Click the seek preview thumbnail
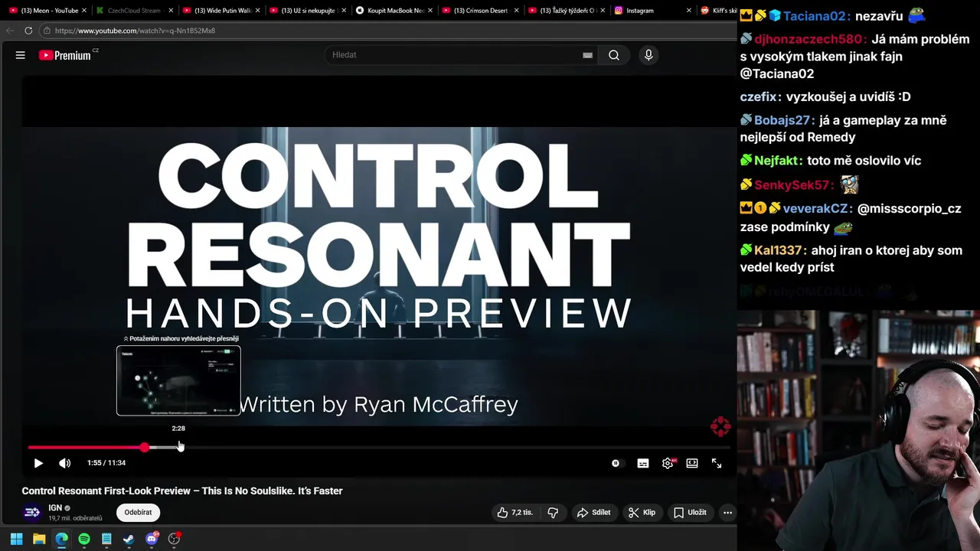The image size is (980, 551). pos(178,380)
